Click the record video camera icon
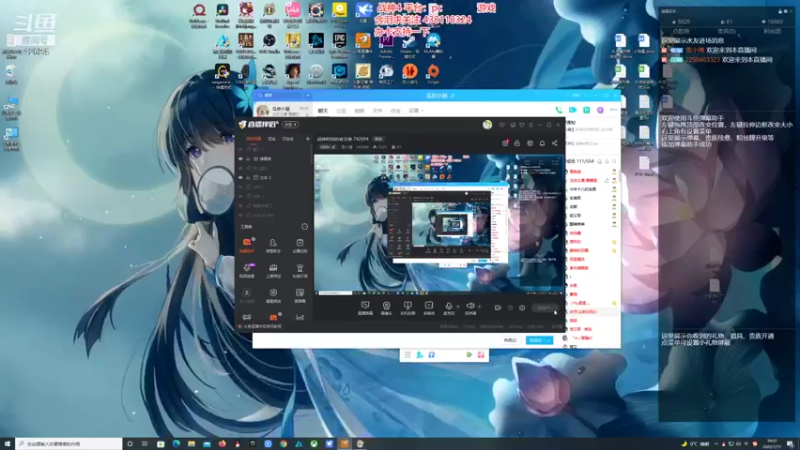 click(x=497, y=308)
